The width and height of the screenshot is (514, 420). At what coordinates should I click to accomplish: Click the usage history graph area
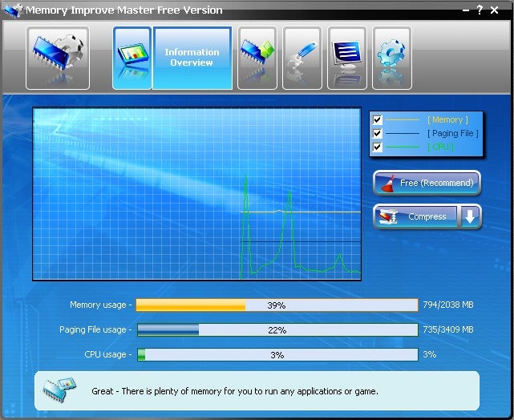(196, 194)
